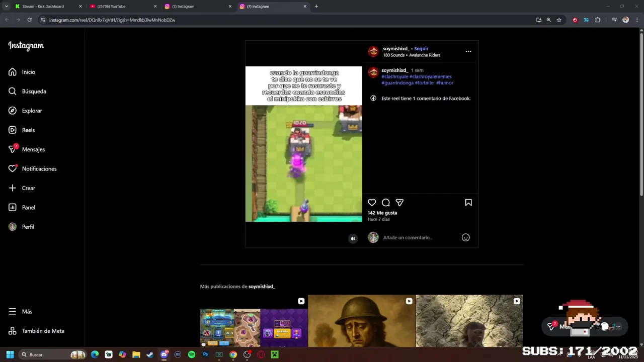Viewport: 644px width, 362px height.
Task: Open the #fortnite hashtag
Action: [x=424, y=83]
